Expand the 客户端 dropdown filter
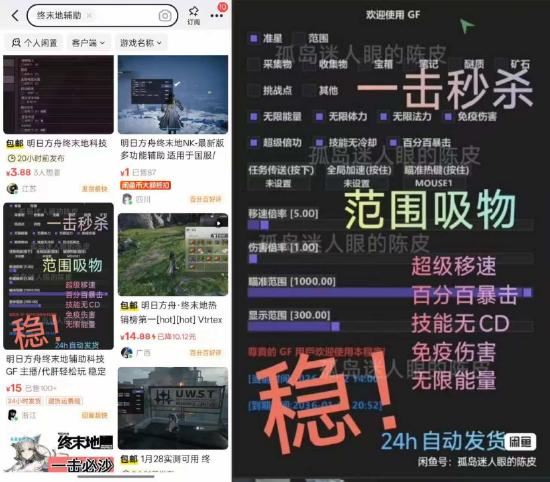This screenshot has height=482, width=550. (x=88, y=43)
